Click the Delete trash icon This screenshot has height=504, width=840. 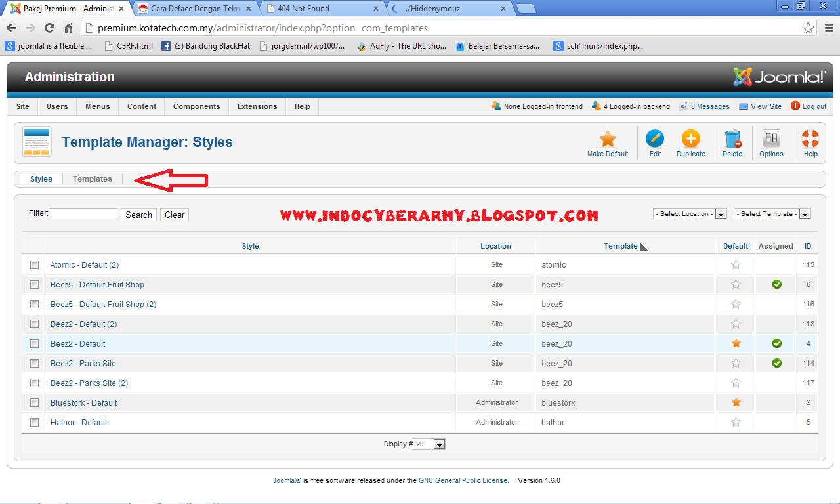(x=732, y=138)
